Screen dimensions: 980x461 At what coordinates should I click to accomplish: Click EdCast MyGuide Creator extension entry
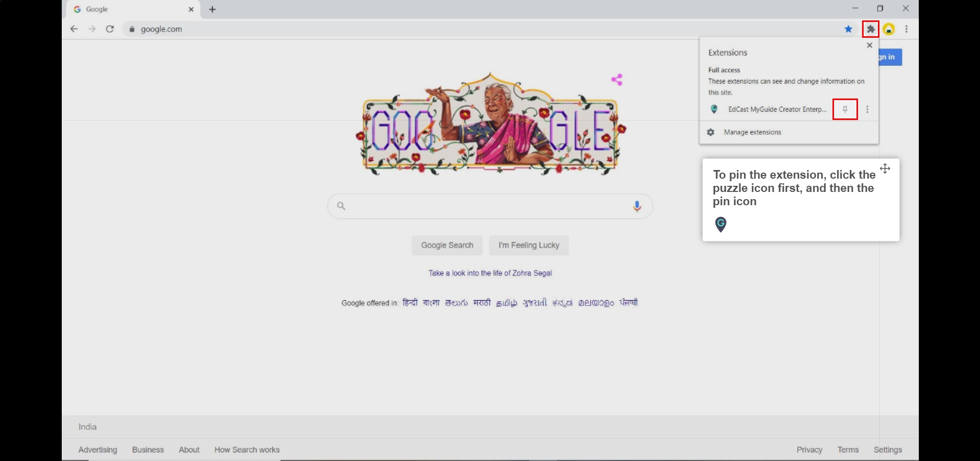(777, 109)
